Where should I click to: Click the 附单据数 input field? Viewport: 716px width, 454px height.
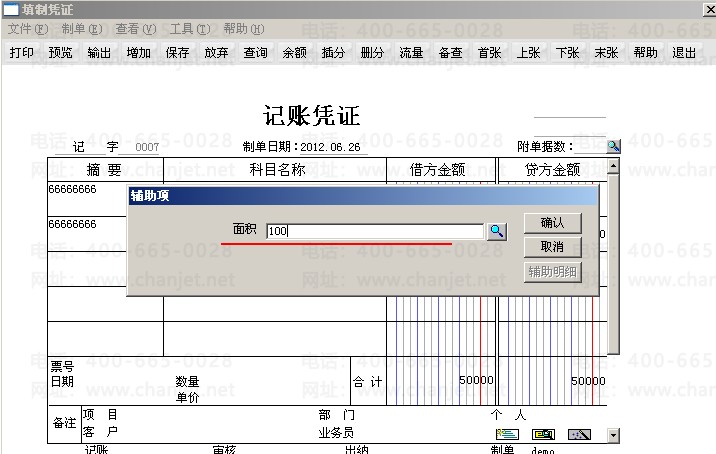tap(590, 146)
